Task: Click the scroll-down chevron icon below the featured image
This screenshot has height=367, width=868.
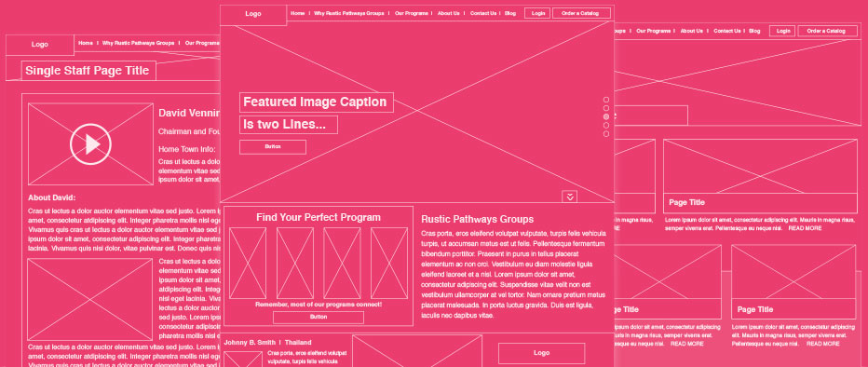Action: click(570, 196)
